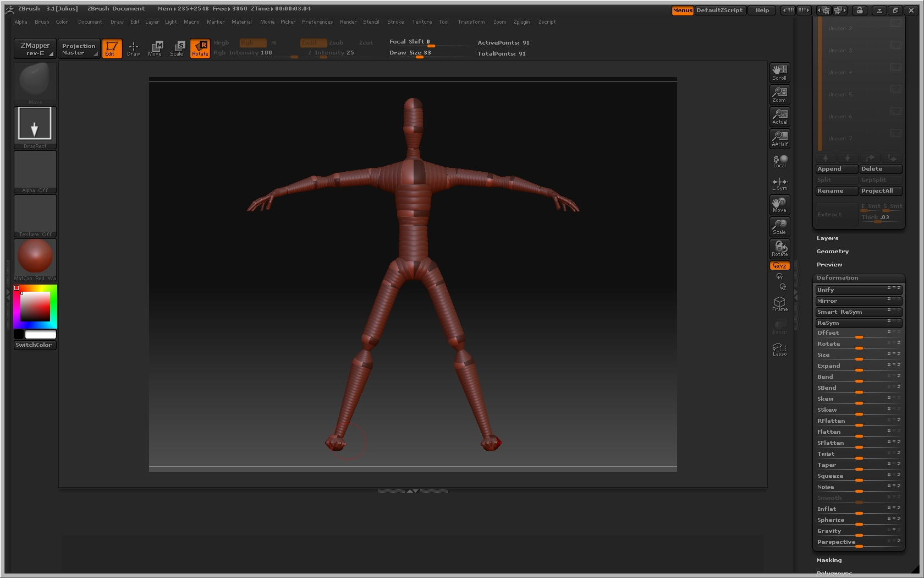Expand the Layers subpalette
Image resolution: width=924 pixels, height=578 pixels.
click(827, 238)
